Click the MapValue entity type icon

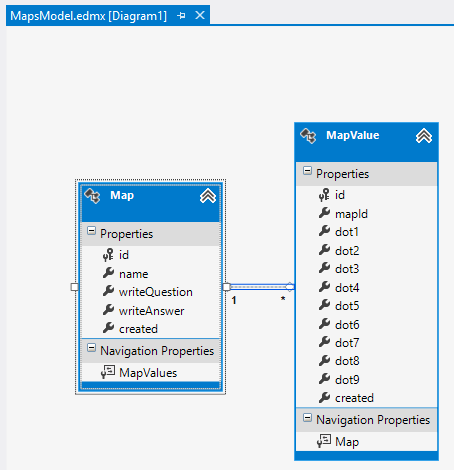click(x=308, y=136)
